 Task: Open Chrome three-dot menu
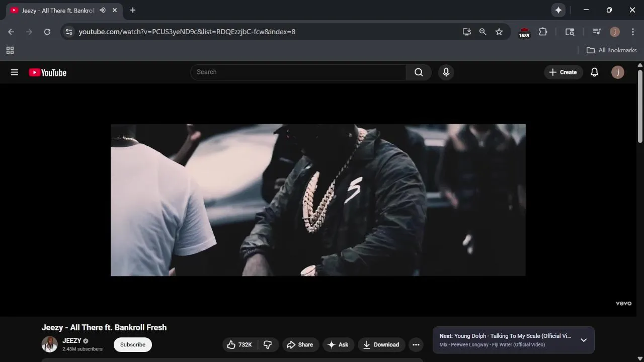pyautogui.click(x=633, y=32)
